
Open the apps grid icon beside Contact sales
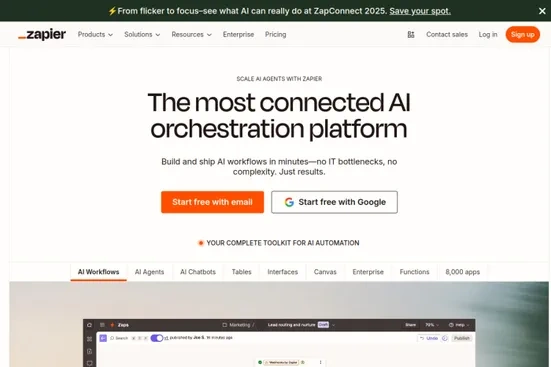pyautogui.click(x=411, y=34)
